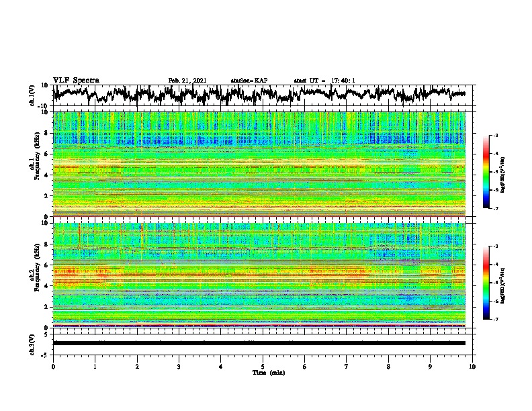Viewport: 532px width, 411px height.
Task: Click the "station=KAP" header label
Action: click(249, 81)
